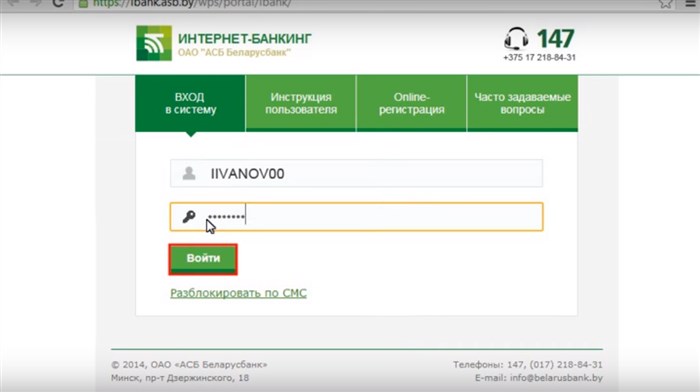Click the "Разблокировать по СМС" link

click(x=238, y=293)
